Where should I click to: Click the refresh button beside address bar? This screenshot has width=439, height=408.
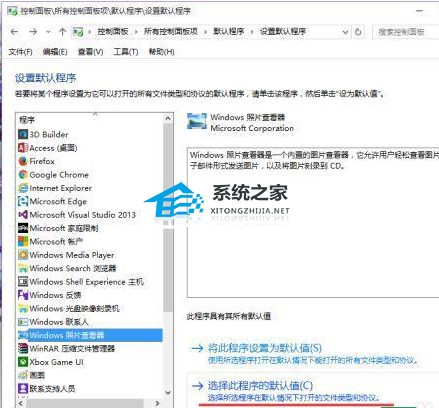pos(358,32)
